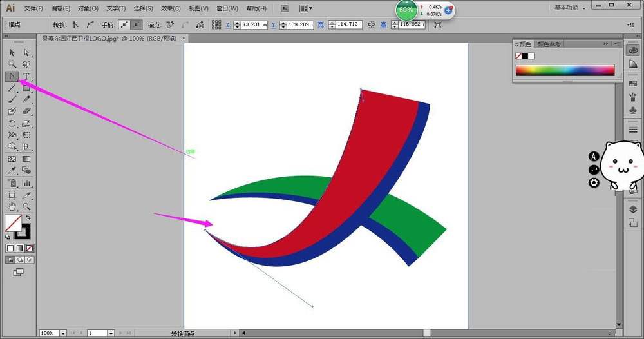Click the Y coordinate input field

[x=300, y=24]
